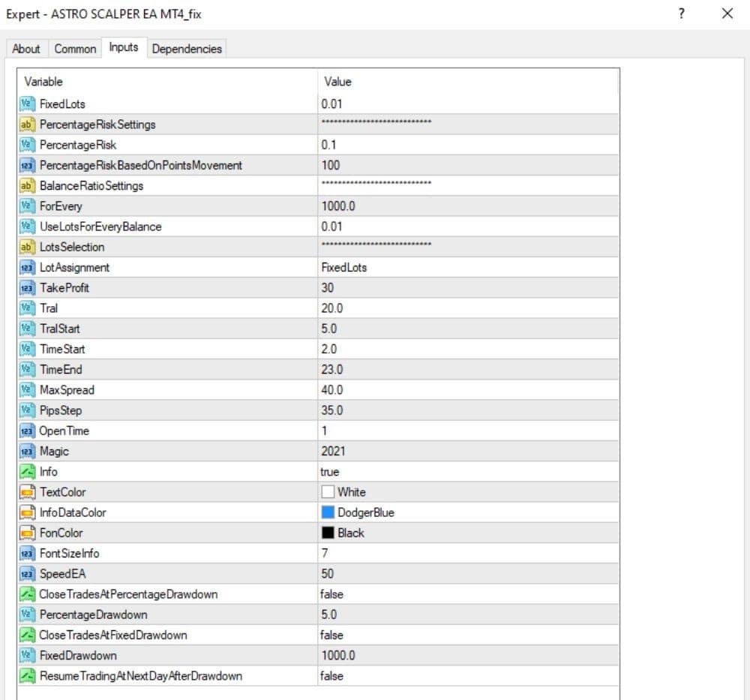
Task: Click the icon beside CloseTradesAtPercentageDrawdown
Action: click(x=27, y=594)
